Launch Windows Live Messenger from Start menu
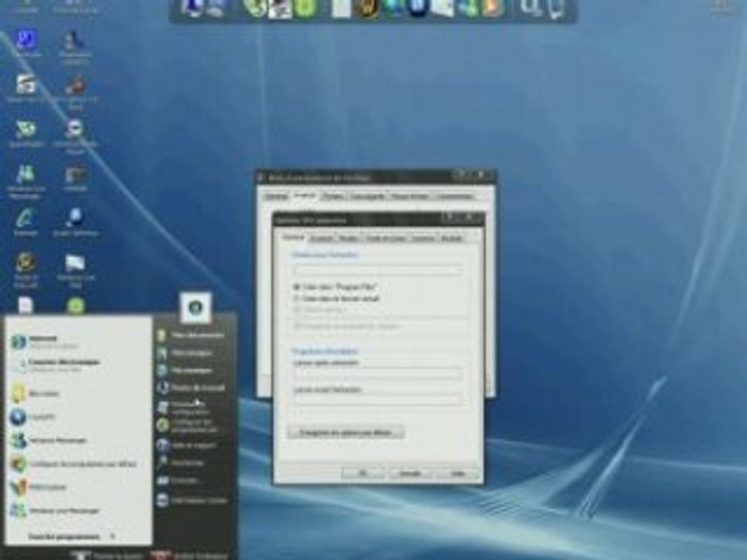Screen dimensions: 747x560 pos(56,510)
